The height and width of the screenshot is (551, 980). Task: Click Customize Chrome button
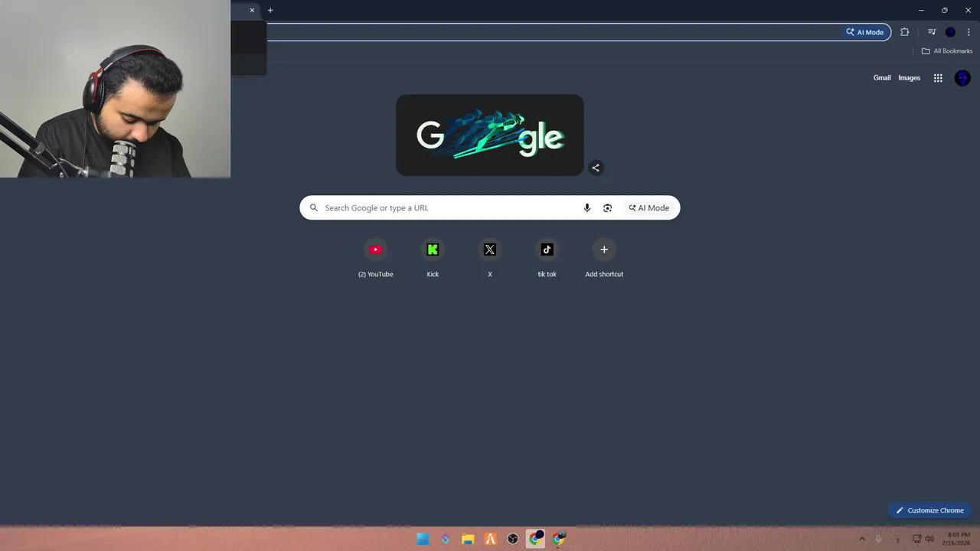click(929, 510)
